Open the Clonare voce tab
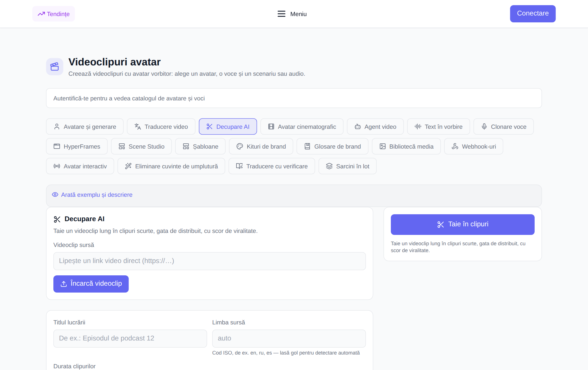 pos(503,126)
